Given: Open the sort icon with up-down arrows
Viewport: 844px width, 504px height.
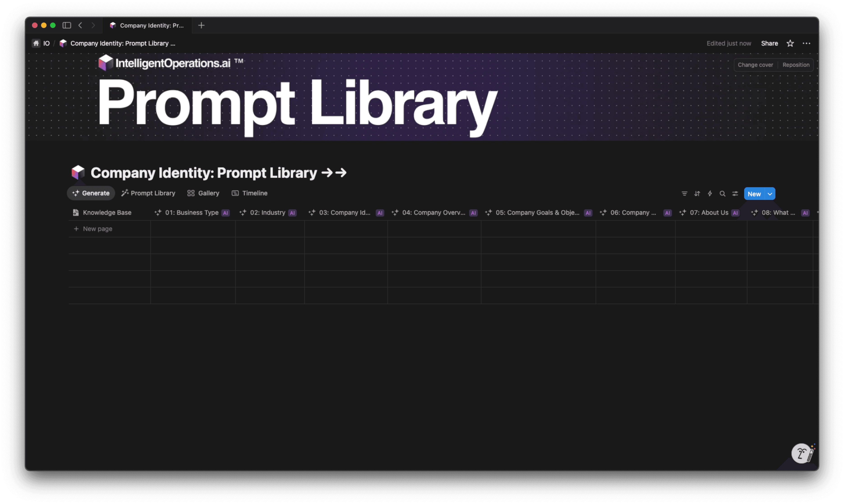Looking at the screenshot, I should pos(697,193).
